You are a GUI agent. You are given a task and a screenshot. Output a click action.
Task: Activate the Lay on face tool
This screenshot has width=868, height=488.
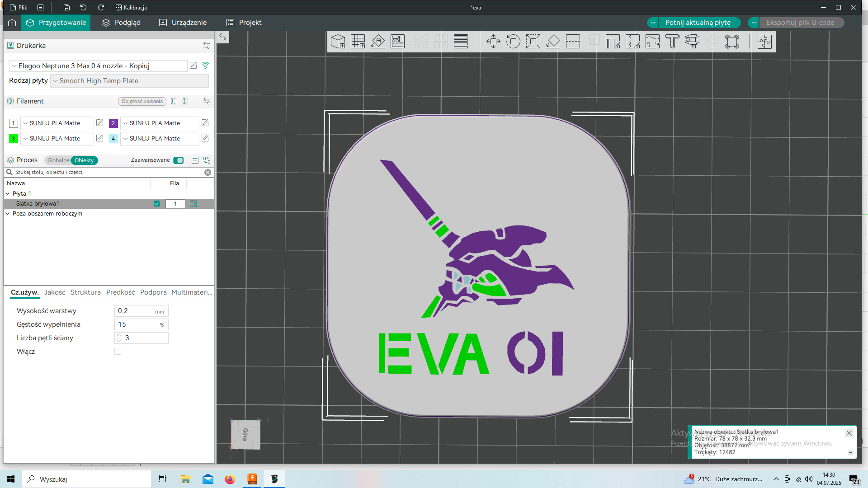[x=553, y=42]
